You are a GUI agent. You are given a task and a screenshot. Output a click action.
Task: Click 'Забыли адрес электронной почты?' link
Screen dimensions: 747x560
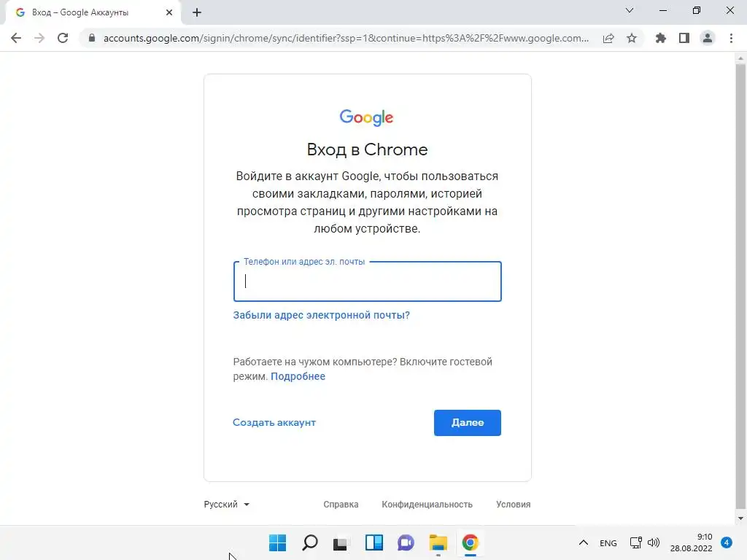[x=321, y=315]
